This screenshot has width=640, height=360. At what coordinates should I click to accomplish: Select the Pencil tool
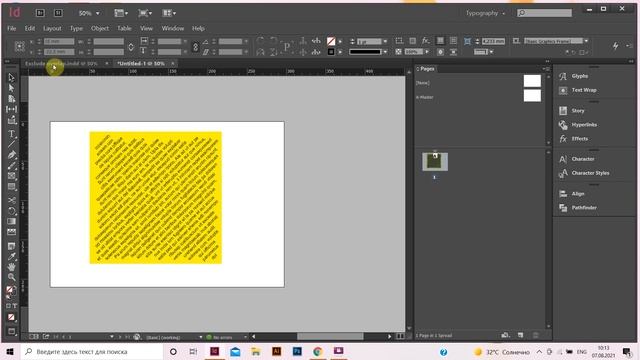point(11,166)
